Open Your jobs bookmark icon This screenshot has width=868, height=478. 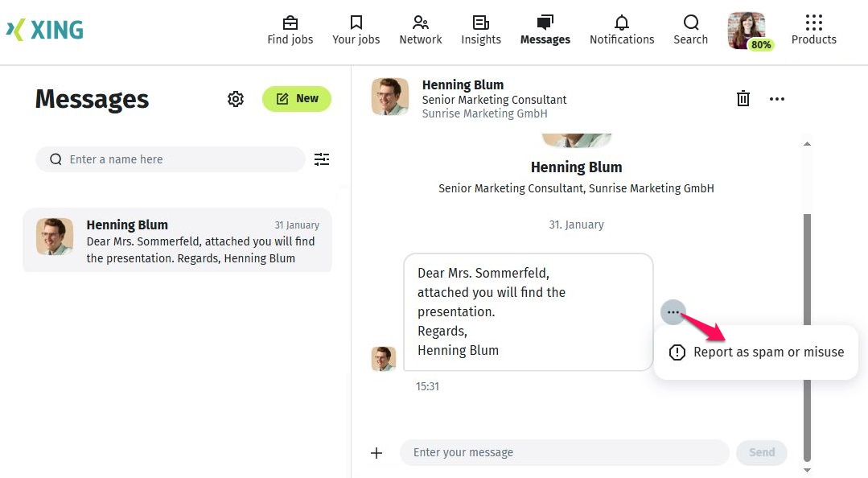pos(356,23)
